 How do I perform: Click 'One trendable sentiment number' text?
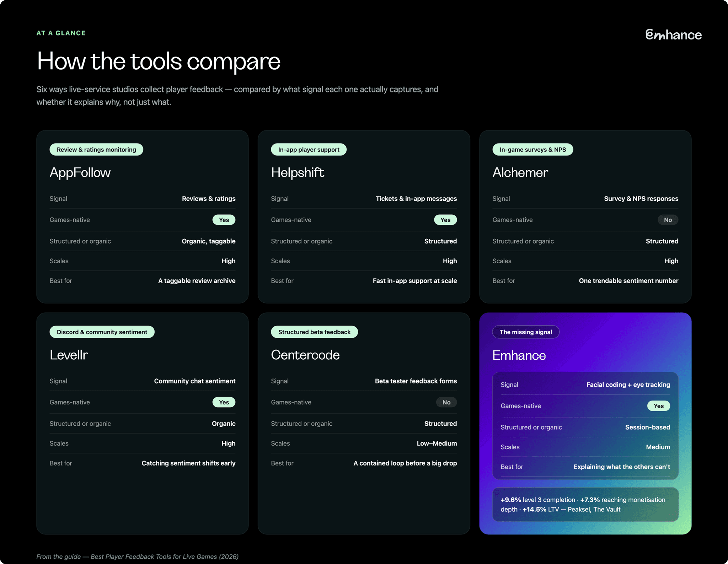[x=628, y=281]
